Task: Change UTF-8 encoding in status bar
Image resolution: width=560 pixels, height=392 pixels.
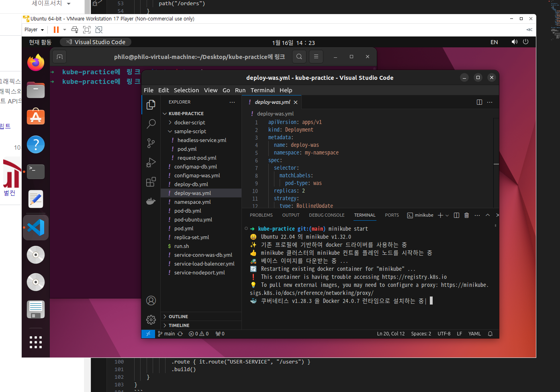Action: [x=444, y=334]
